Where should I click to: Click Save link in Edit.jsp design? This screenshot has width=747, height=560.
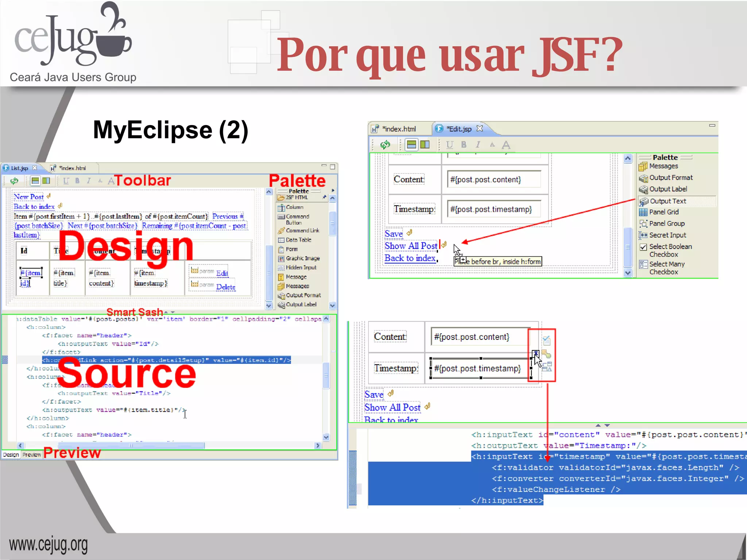tap(394, 234)
